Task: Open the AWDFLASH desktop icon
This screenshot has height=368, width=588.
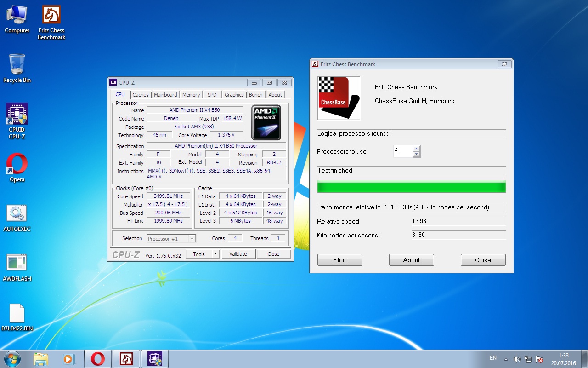Action: (17, 263)
